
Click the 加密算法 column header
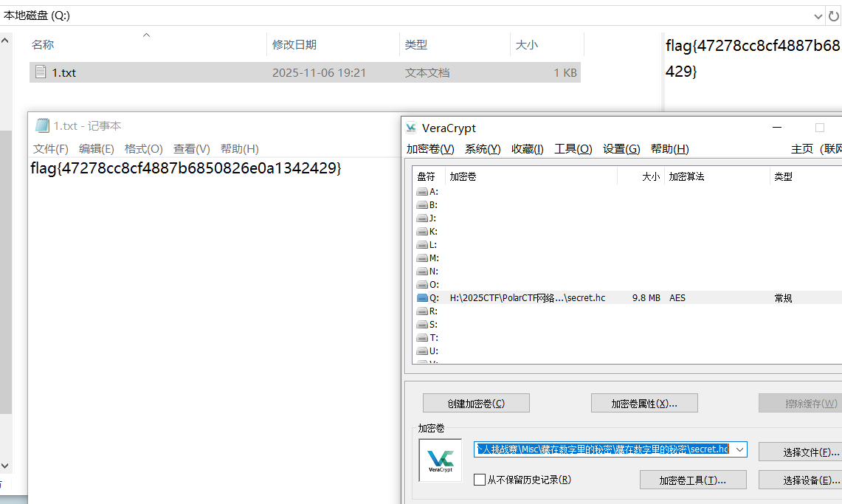pos(717,176)
